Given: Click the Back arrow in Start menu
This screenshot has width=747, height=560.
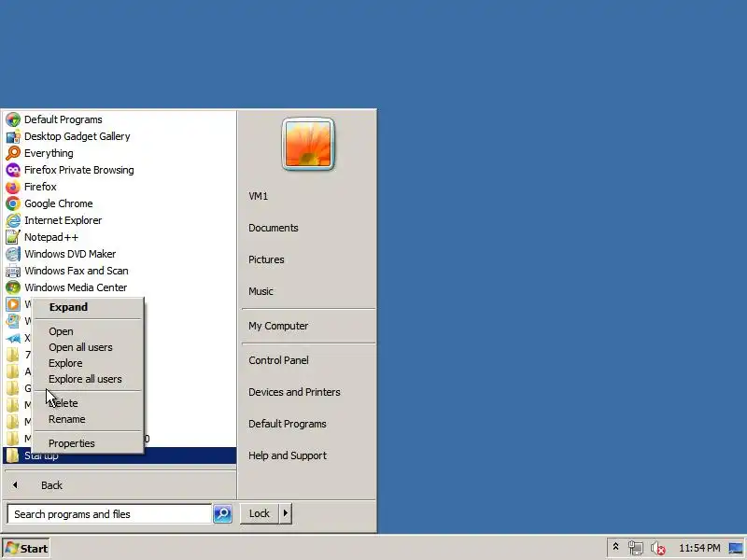Looking at the screenshot, I should click(x=15, y=484).
